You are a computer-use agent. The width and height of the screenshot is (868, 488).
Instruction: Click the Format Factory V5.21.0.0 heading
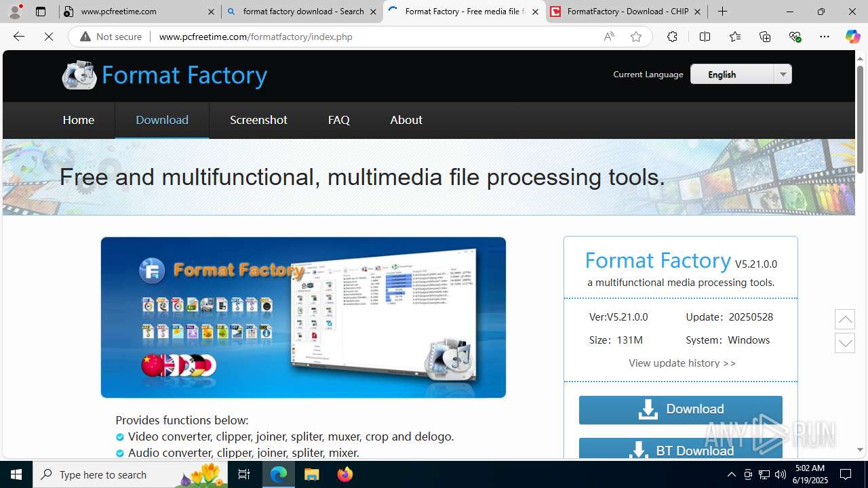click(681, 261)
